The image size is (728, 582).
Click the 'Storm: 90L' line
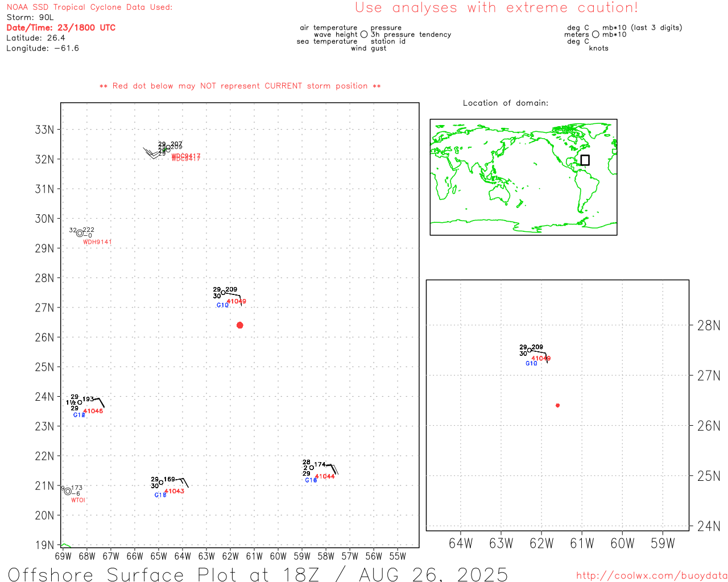[30, 18]
